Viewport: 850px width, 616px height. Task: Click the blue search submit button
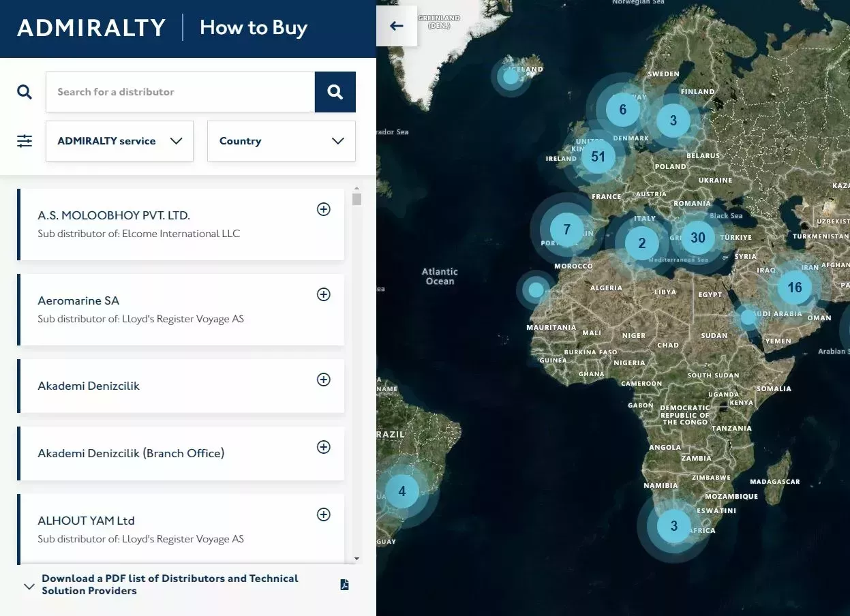[x=335, y=92]
